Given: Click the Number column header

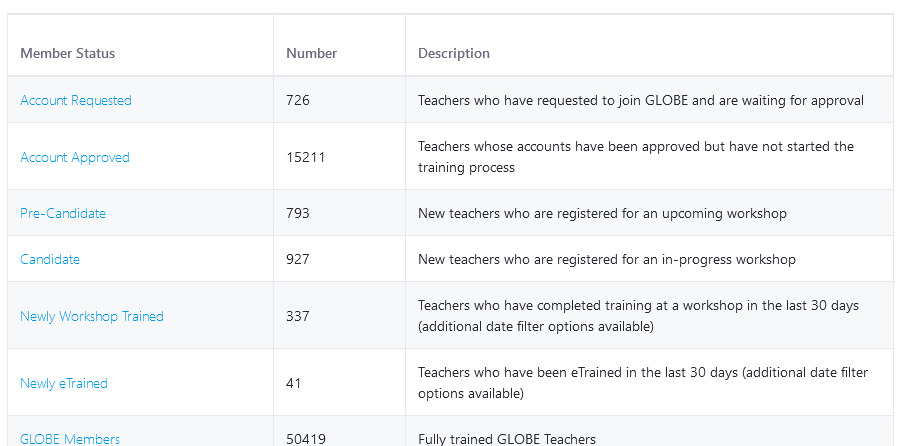Looking at the screenshot, I should (x=312, y=53).
